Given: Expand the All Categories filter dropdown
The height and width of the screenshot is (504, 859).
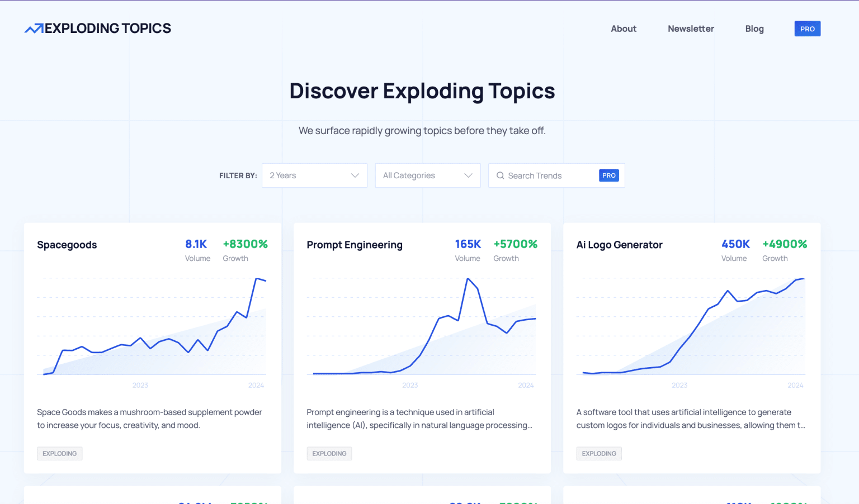Looking at the screenshot, I should pos(427,175).
